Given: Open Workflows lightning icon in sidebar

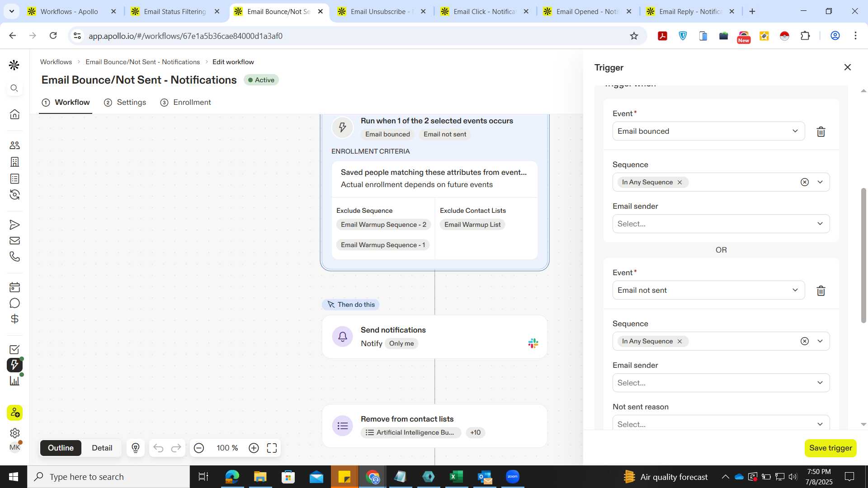Looking at the screenshot, I should point(14,365).
